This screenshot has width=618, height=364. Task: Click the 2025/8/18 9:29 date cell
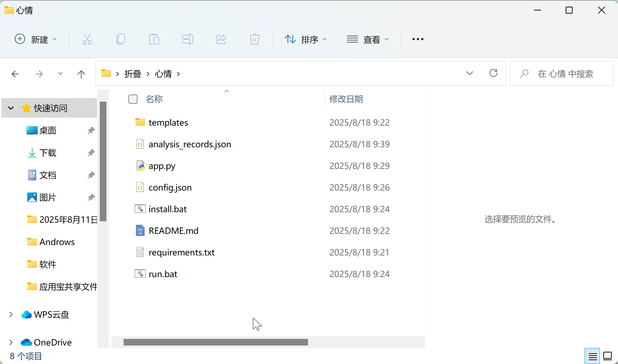pos(359,166)
